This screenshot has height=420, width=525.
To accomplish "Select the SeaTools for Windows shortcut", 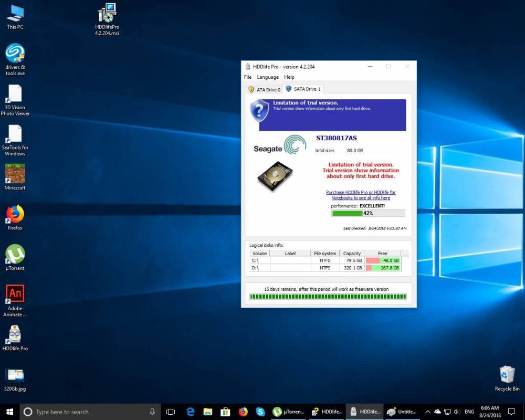I will pos(15,140).
